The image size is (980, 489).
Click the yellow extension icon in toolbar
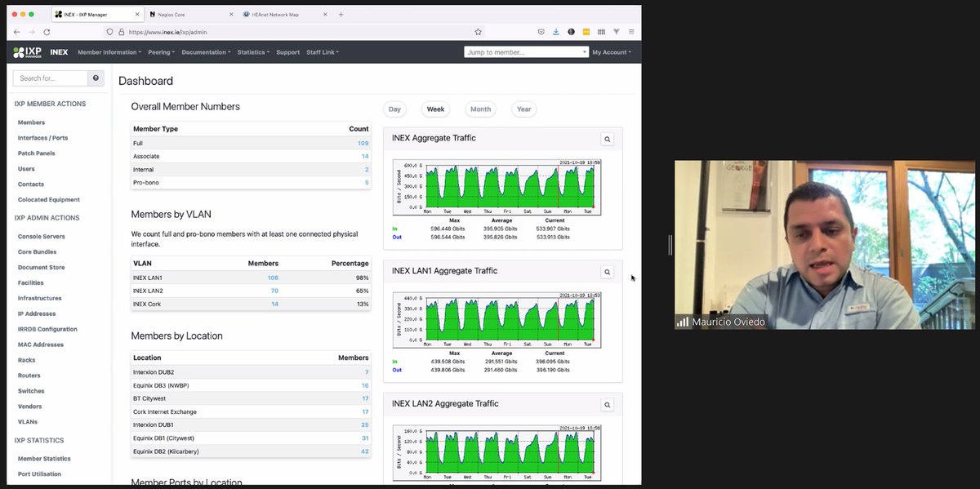pyautogui.click(x=586, y=32)
